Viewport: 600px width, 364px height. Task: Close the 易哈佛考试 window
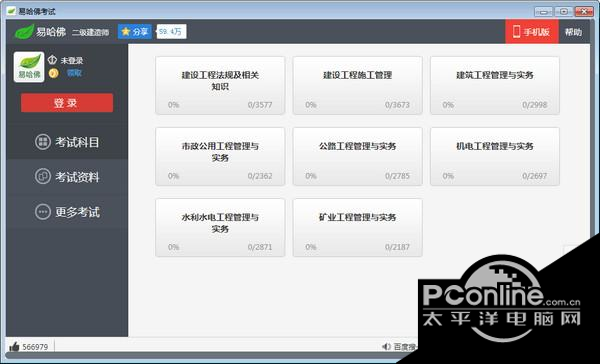click(584, 11)
